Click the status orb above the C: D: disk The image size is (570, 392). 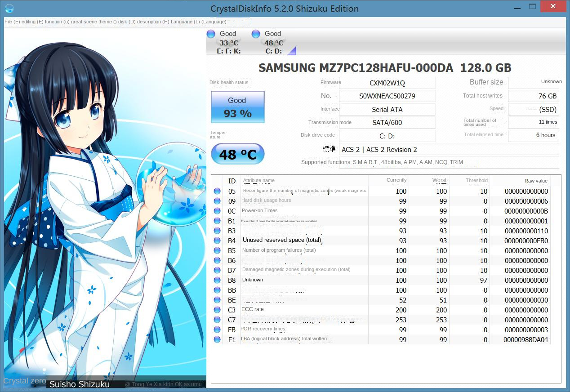(256, 34)
